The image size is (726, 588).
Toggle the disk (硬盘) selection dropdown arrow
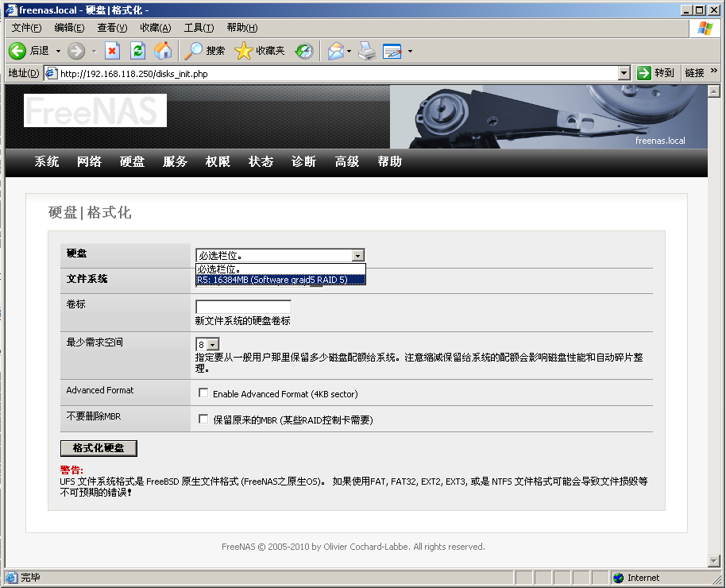tap(358, 255)
